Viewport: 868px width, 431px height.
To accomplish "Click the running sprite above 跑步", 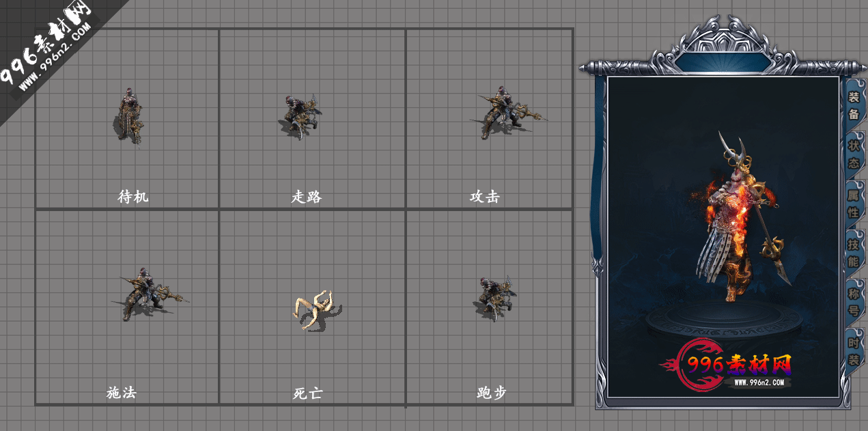I will coord(495,298).
